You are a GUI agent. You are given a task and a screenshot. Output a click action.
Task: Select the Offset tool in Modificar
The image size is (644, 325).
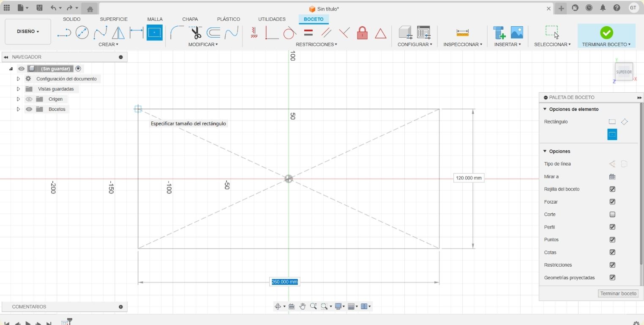pyautogui.click(x=213, y=33)
